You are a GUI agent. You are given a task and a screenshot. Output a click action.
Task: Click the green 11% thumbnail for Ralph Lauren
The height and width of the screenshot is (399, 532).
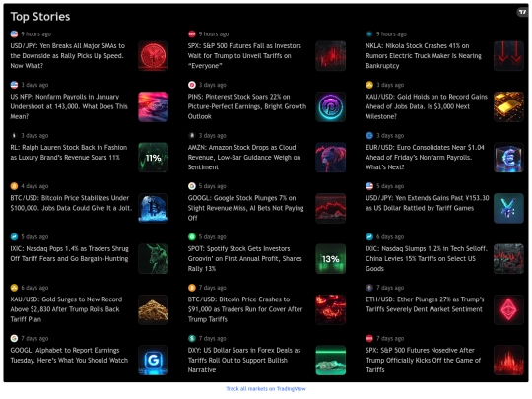tap(154, 158)
